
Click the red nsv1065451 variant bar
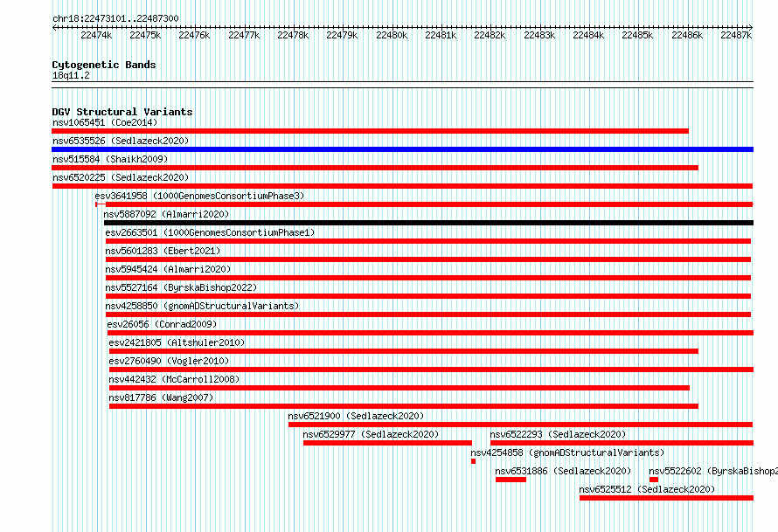pos(370,131)
